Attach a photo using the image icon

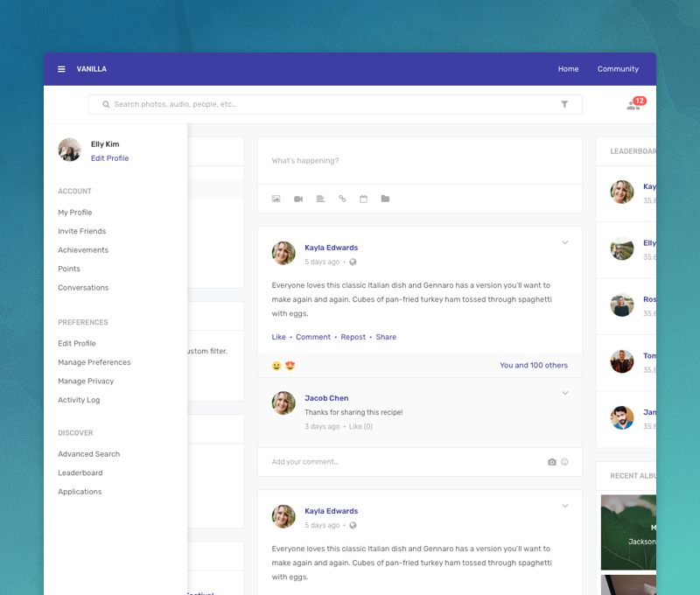276,199
